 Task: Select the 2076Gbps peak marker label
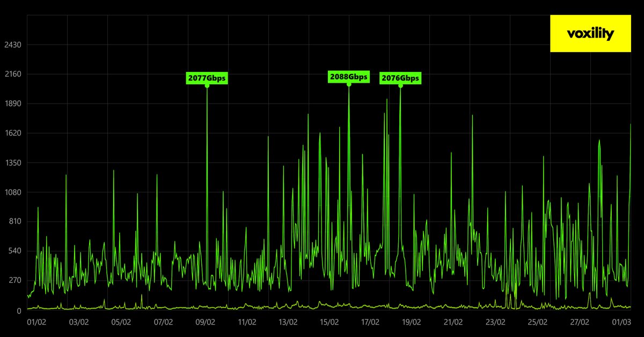pyautogui.click(x=401, y=78)
